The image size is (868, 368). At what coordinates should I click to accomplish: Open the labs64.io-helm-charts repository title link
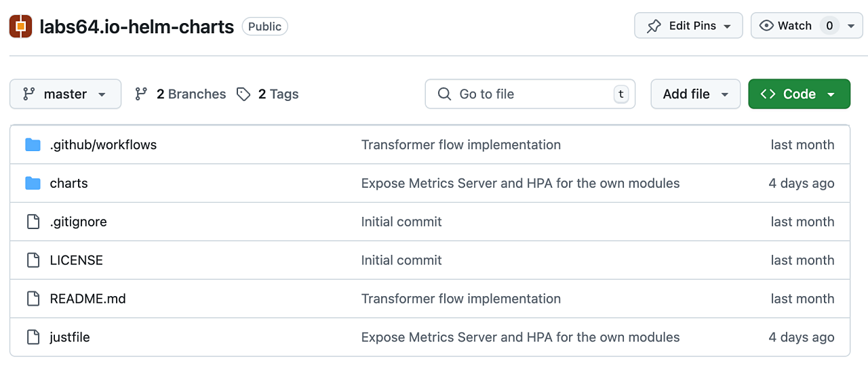[137, 26]
